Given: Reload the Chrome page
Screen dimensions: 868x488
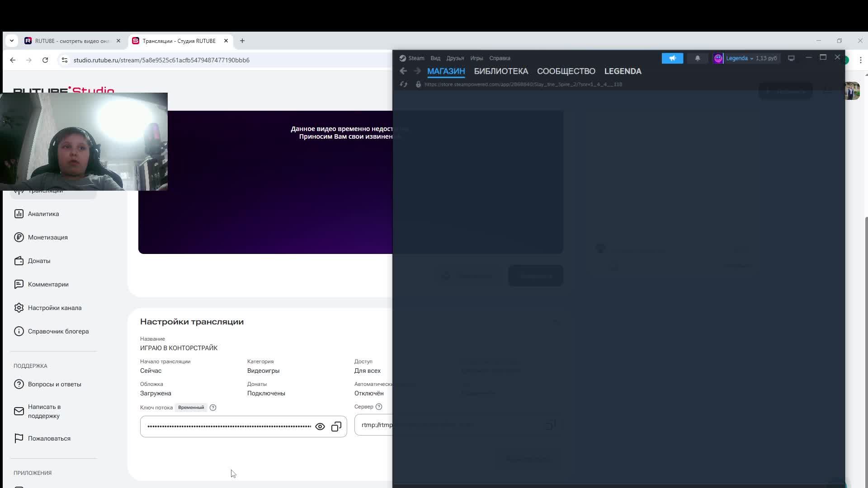Looking at the screenshot, I should pyautogui.click(x=45, y=60).
